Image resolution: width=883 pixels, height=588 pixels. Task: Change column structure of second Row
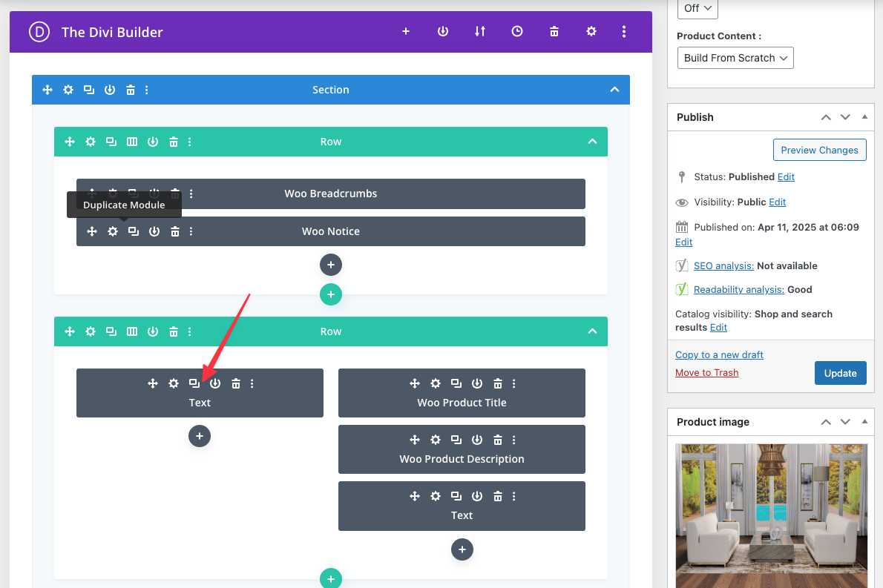(x=132, y=331)
